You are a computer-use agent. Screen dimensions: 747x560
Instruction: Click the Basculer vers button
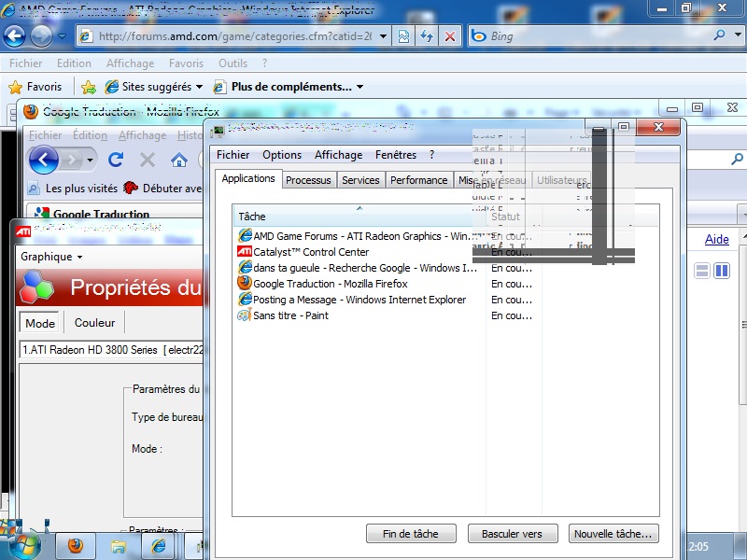pyautogui.click(x=512, y=534)
